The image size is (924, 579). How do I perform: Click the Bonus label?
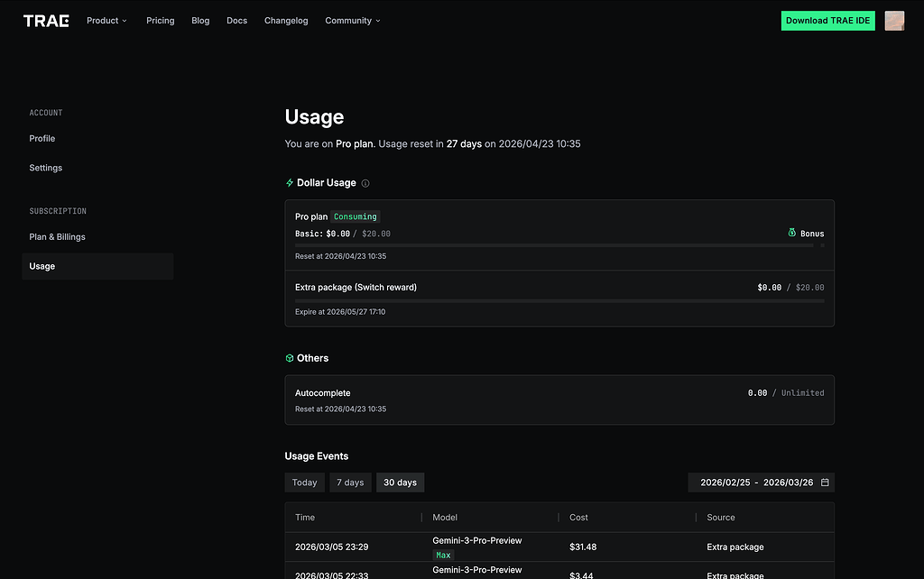click(x=812, y=234)
